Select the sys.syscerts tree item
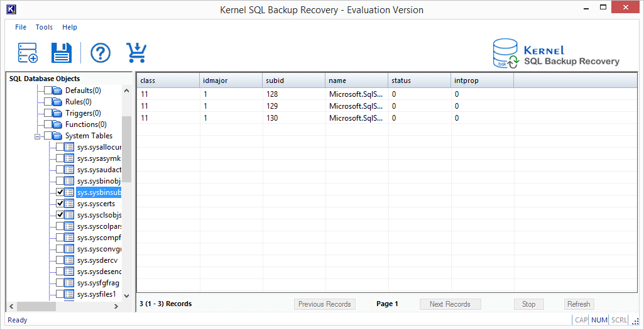644x330 pixels. coord(96,204)
